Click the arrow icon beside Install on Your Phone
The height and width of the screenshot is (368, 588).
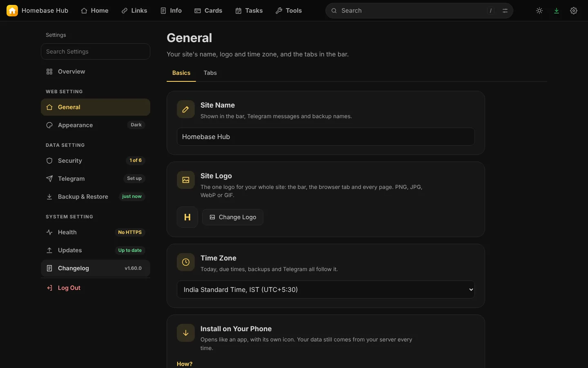[x=186, y=333]
